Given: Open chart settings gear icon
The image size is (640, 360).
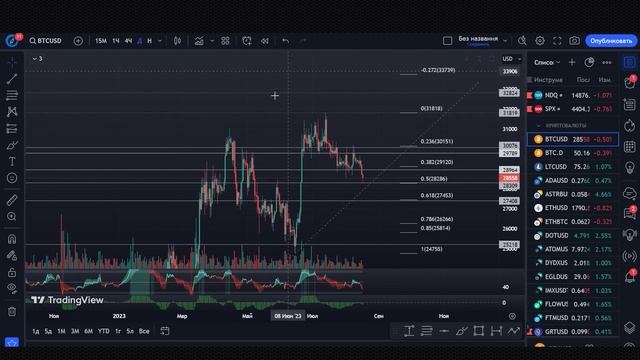Looking at the screenshot, I should point(540,41).
